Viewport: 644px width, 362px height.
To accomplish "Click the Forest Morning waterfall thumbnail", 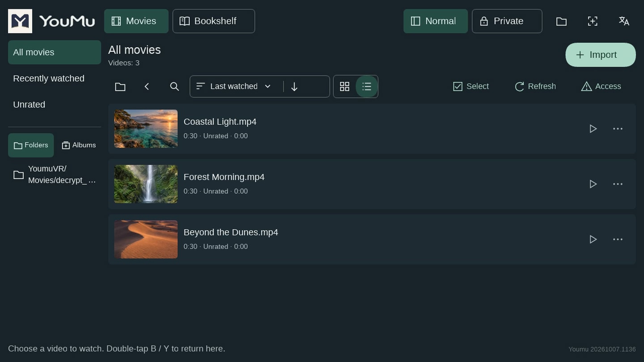I will pyautogui.click(x=146, y=184).
